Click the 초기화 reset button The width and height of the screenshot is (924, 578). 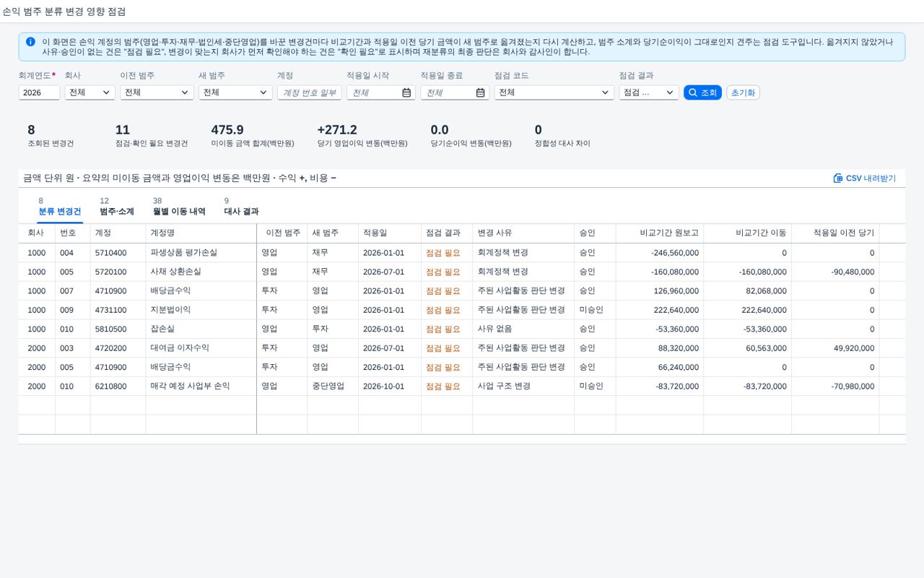(743, 92)
